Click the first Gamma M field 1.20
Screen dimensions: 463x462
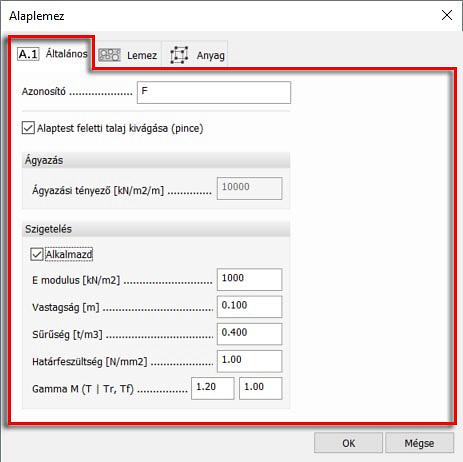(x=213, y=388)
